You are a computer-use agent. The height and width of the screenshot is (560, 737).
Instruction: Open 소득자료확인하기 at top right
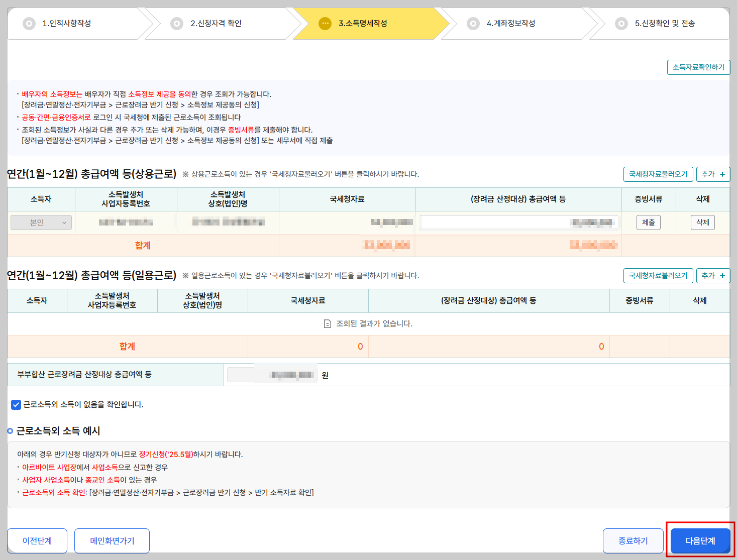[698, 67]
